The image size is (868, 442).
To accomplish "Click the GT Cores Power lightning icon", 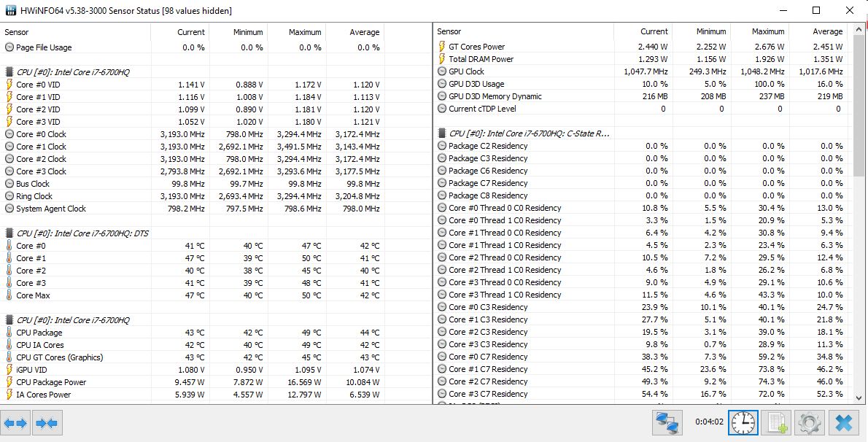I will 442,47.
